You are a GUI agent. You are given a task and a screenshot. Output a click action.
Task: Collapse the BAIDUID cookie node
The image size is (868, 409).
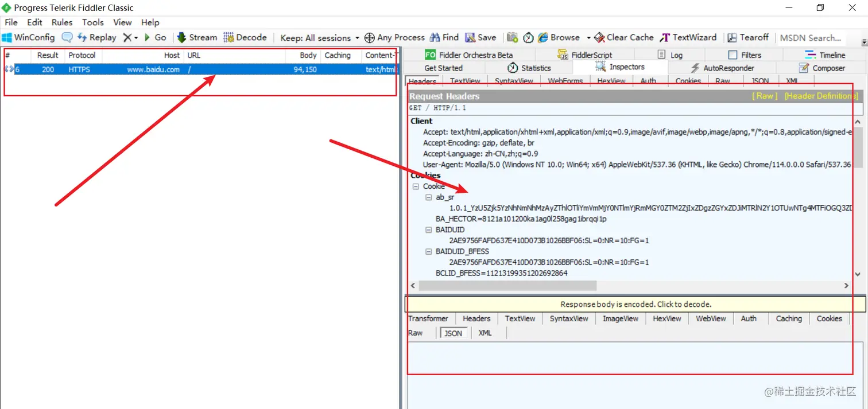click(428, 230)
